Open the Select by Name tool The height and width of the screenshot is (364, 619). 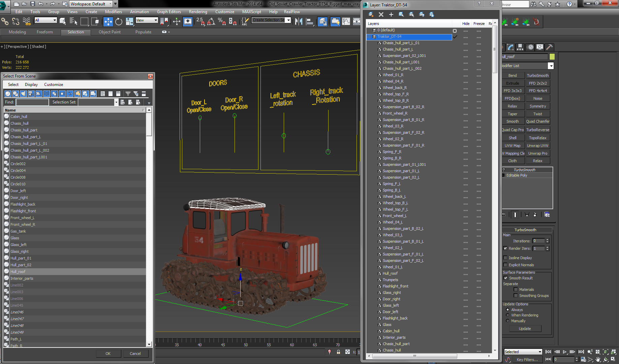tap(73, 22)
